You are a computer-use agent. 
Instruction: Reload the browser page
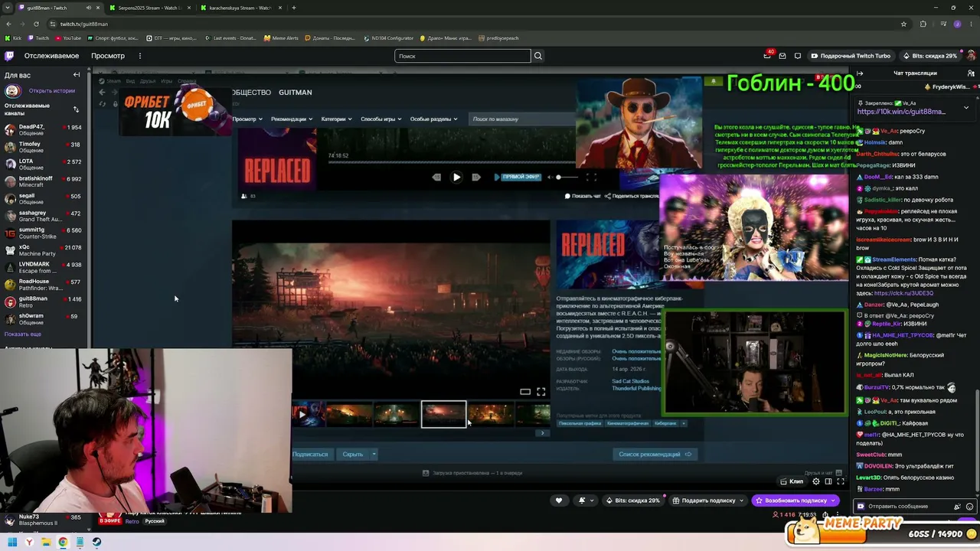(x=36, y=24)
